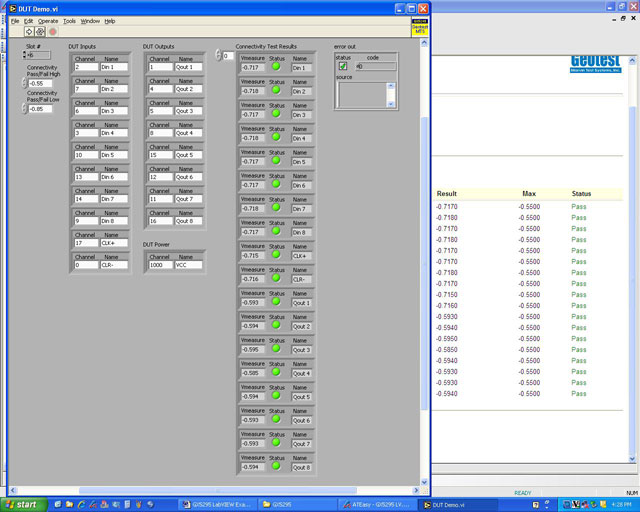Click the LabVIEW icon in DUT Demo.vi title bar
The image size is (640, 512).
tap(13, 9)
